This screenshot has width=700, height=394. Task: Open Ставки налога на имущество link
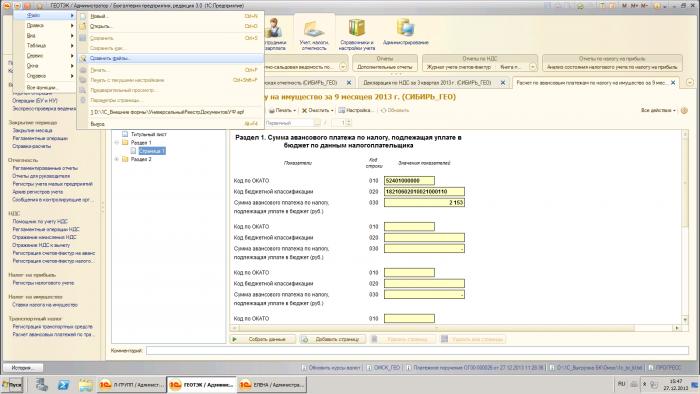click(45, 305)
